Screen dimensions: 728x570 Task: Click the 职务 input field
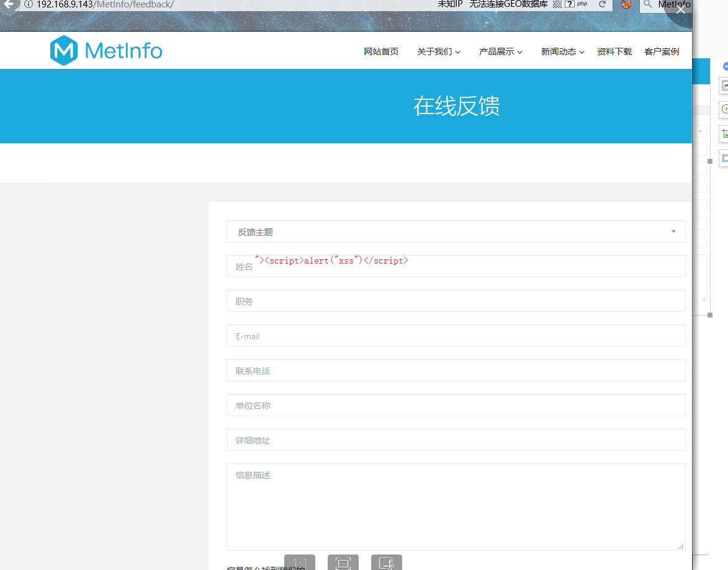click(456, 301)
